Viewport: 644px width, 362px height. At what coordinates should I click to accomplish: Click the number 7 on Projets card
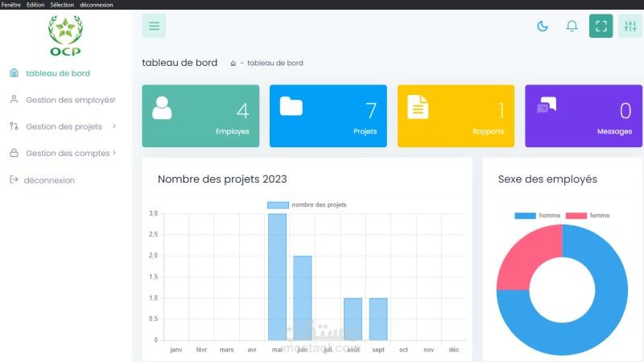coord(371,111)
